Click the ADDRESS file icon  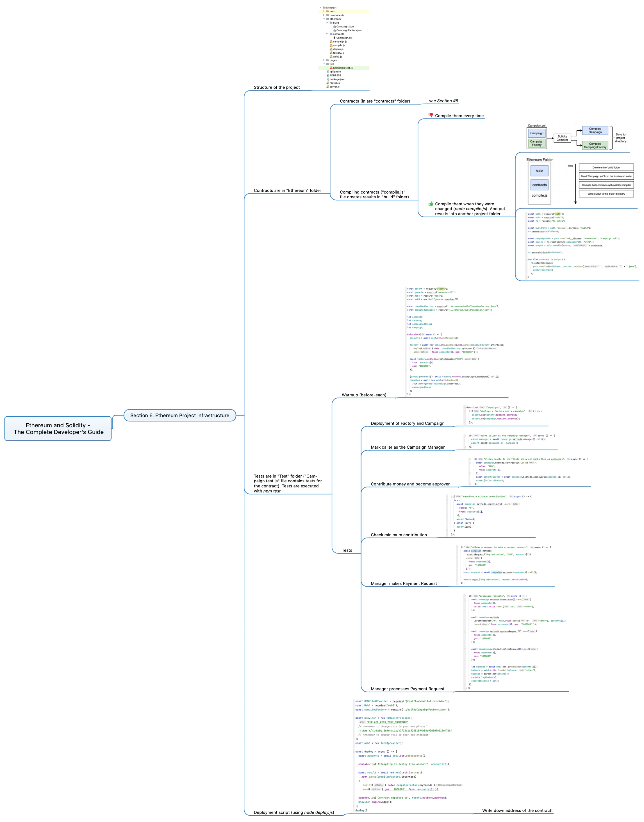click(x=328, y=75)
